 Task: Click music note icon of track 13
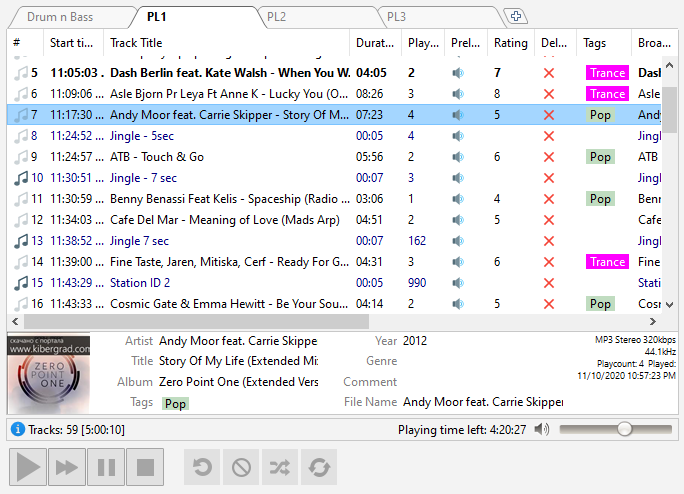coord(21,241)
